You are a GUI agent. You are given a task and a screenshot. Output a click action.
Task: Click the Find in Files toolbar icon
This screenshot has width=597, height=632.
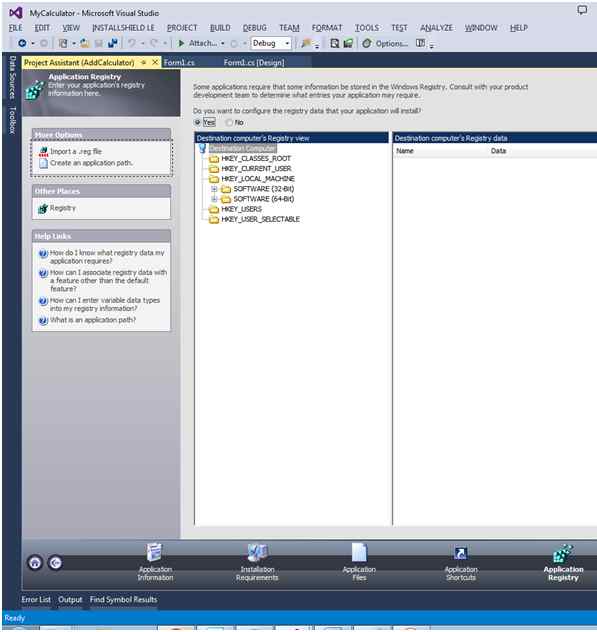(x=334, y=43)
